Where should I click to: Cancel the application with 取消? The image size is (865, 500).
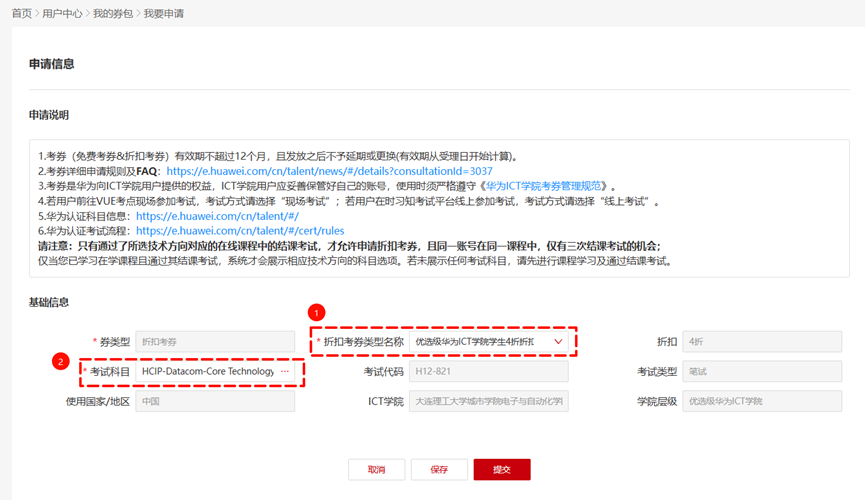pos(376,470)
